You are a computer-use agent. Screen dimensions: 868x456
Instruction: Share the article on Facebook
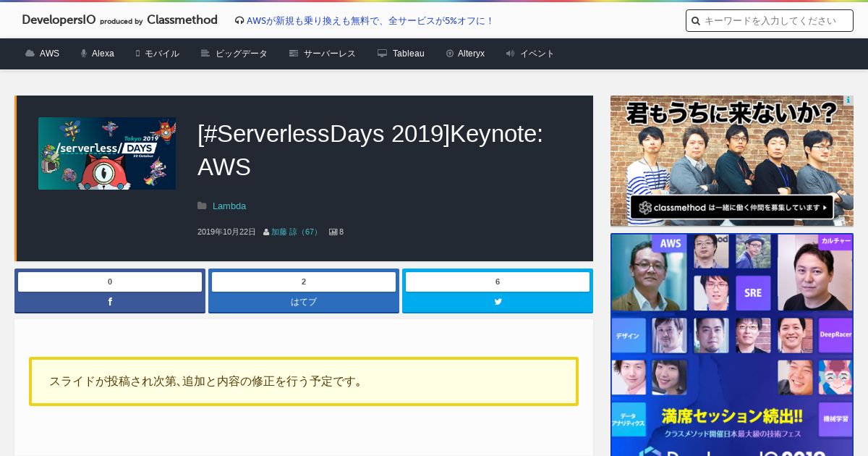click(110, 302)
